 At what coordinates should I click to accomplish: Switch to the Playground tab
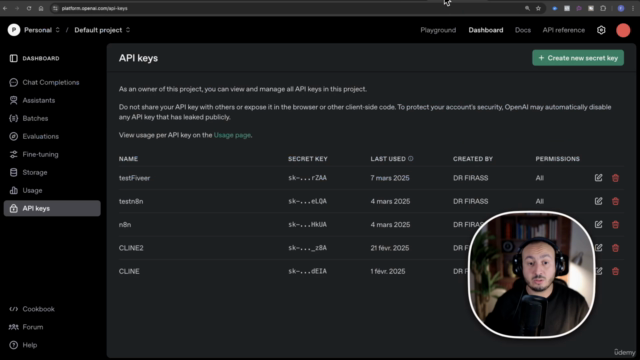[438, 30]
